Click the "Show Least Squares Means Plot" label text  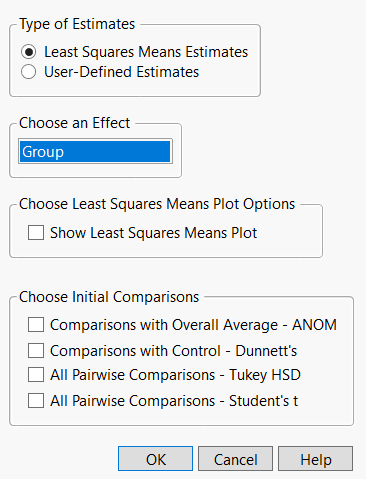[154, 233]
